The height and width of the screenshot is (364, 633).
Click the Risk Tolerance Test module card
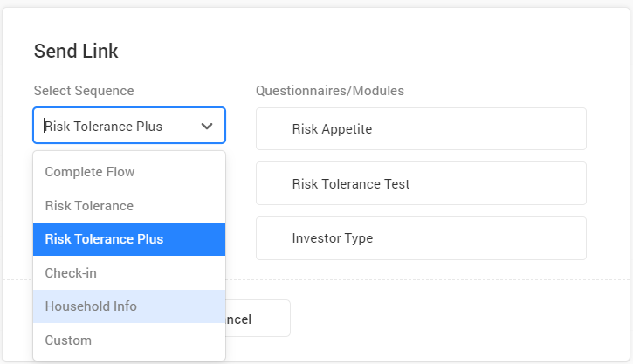tap(421, 183)
